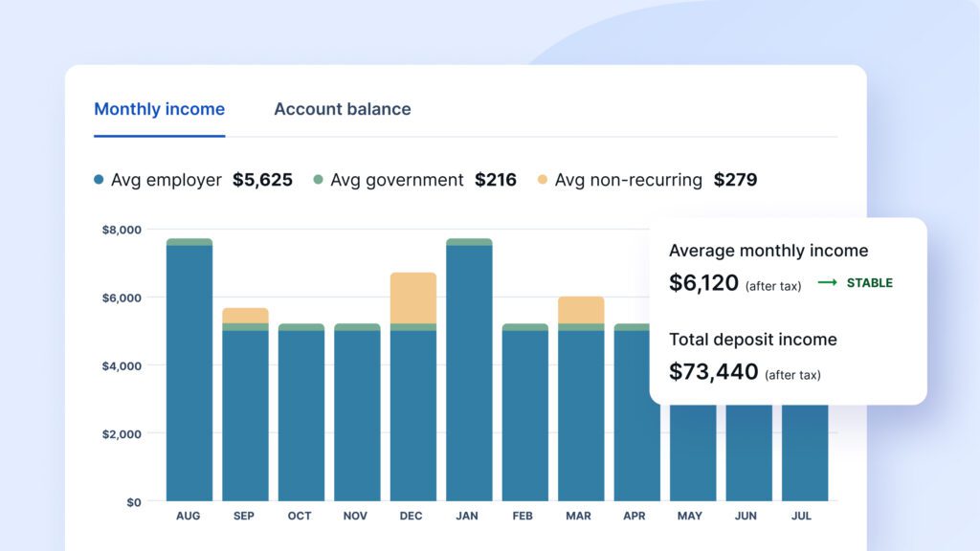Viewport: 980px width, 551px height.
Task: Click the orange Avg non-recurring legend dot
Action: coord(543,180)
